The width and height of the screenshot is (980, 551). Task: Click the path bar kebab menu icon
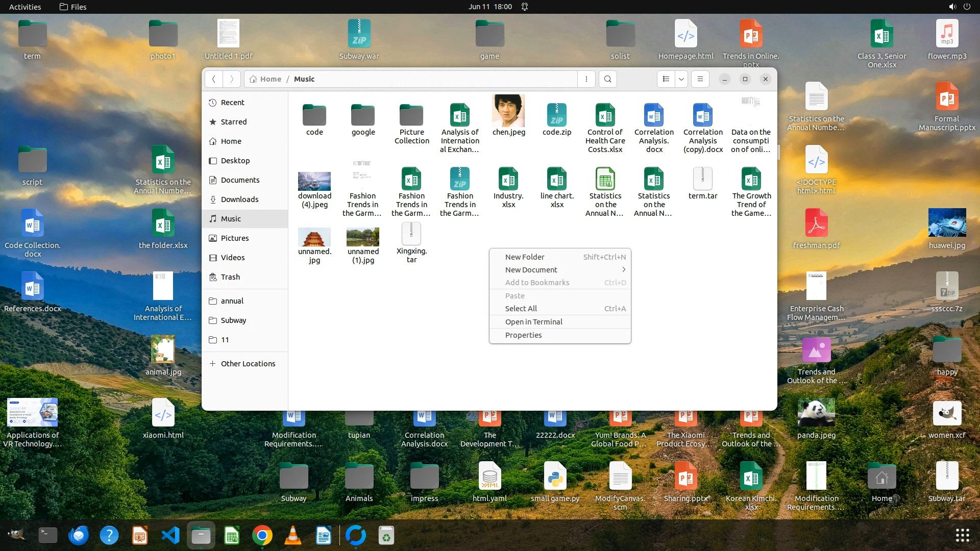(586, 79)
